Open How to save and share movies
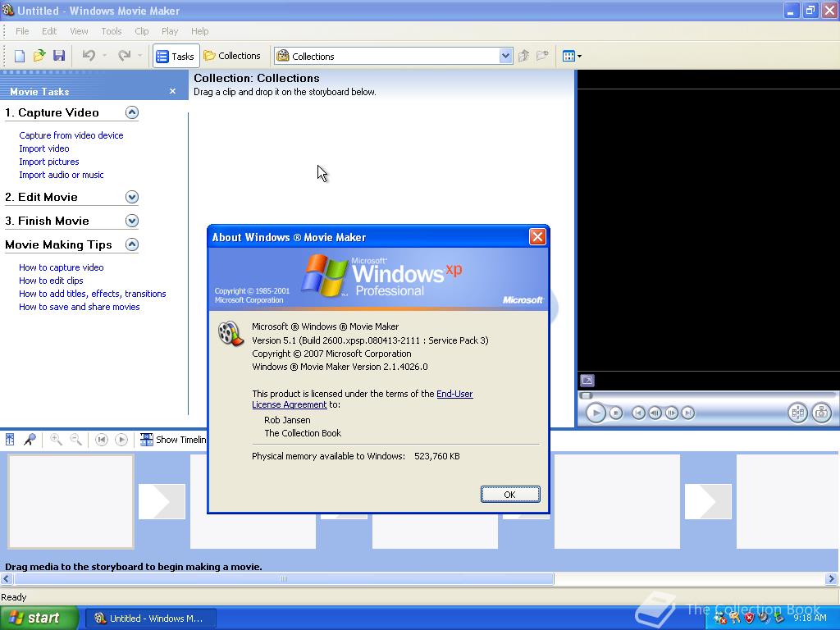Image resolution: width=840 pixels, height=630 pixels. click(80, 307)
